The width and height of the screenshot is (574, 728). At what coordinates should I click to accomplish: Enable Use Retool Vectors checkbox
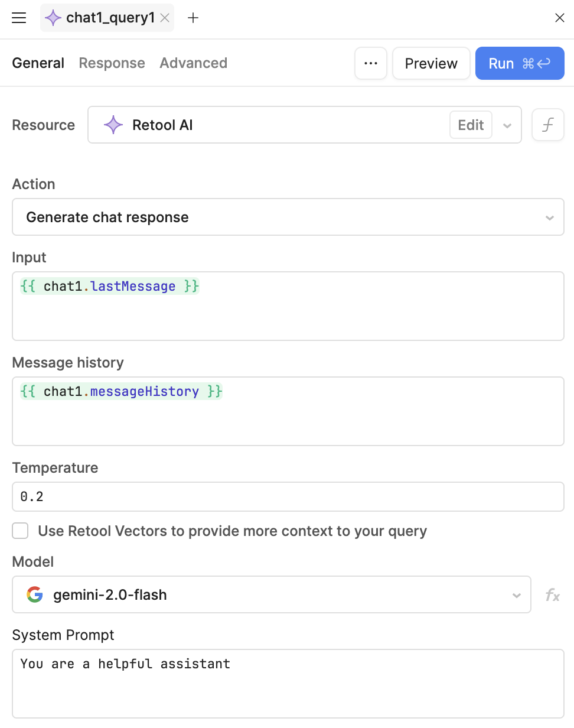[21, 531]
